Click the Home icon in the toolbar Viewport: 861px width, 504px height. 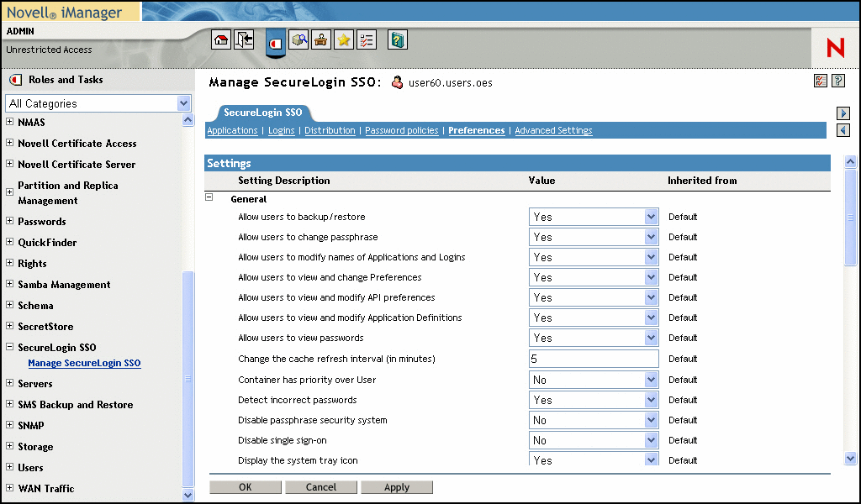point(221,39)
